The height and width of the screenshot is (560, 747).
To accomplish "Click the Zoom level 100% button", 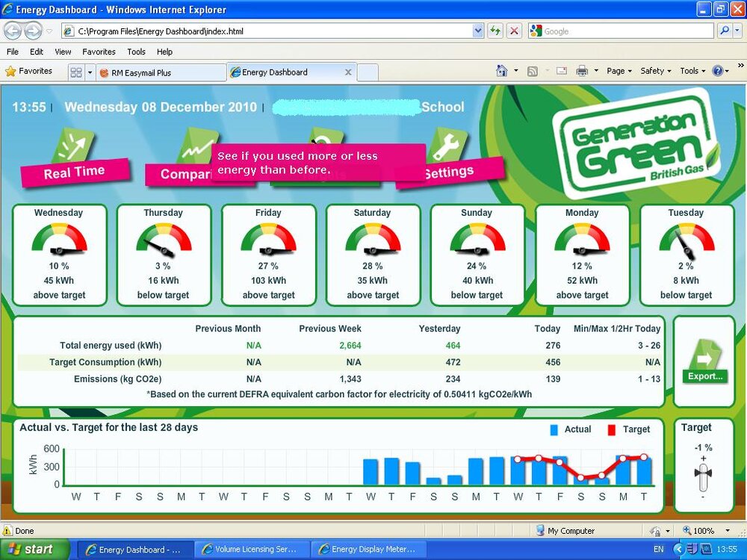I will tap(703, 530).
